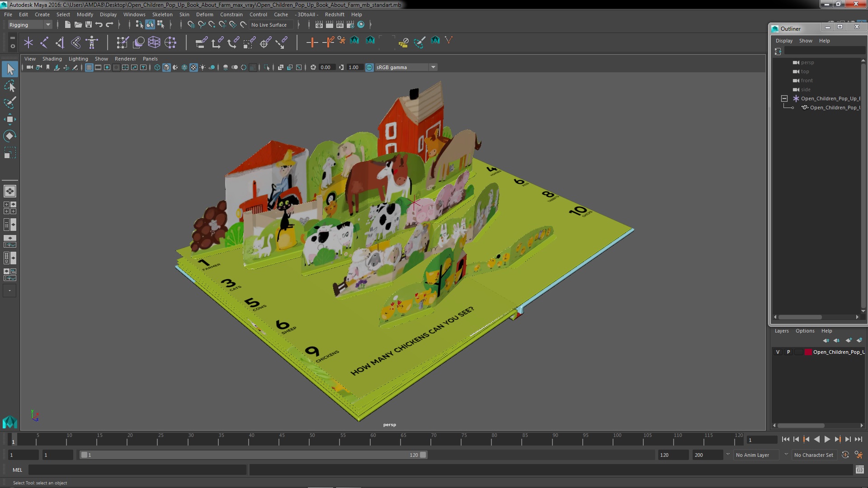Toggle use all lights in viewport
Viewport: 868px width, 488px height.
tap(203, 67)
